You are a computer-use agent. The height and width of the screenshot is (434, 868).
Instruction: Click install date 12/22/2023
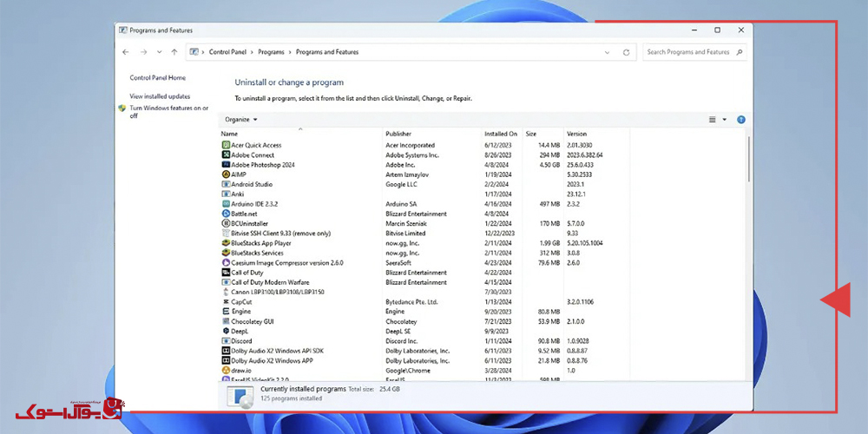[x=499, y=233]
